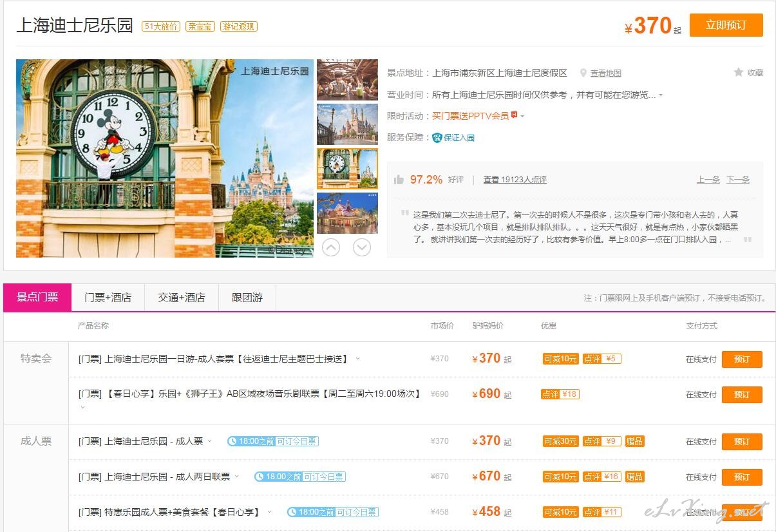Click the favorite star icon
The height and width of the screenshot is (532, 776).
(739, 73)
